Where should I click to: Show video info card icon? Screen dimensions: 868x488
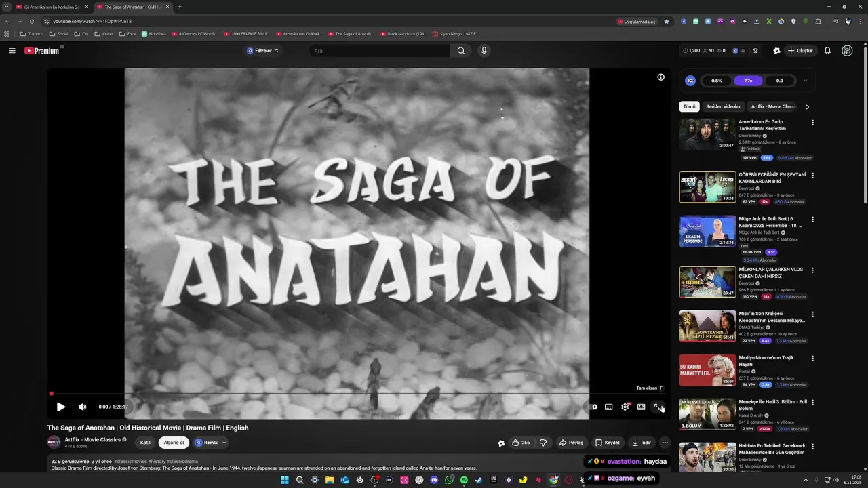coord(660,77)
